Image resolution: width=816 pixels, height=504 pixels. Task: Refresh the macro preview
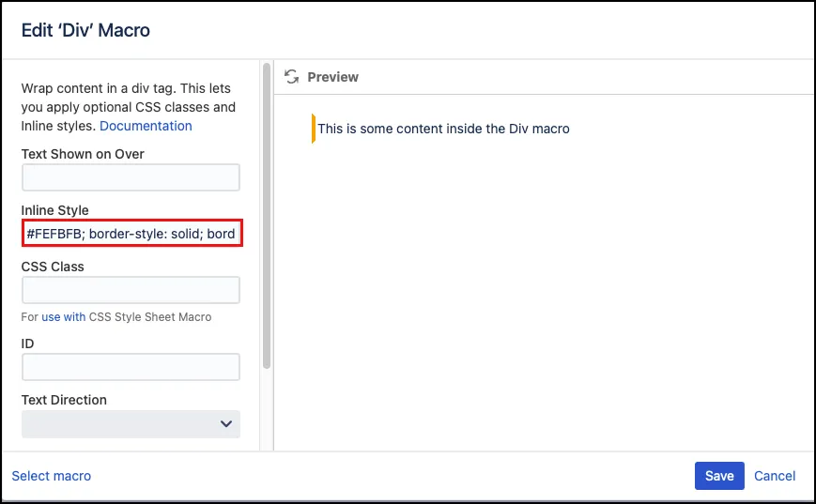point(291,77)
